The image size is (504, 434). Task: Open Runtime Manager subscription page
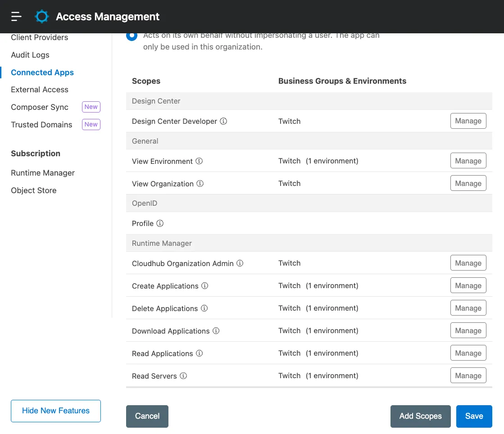[x=43, y=173]
